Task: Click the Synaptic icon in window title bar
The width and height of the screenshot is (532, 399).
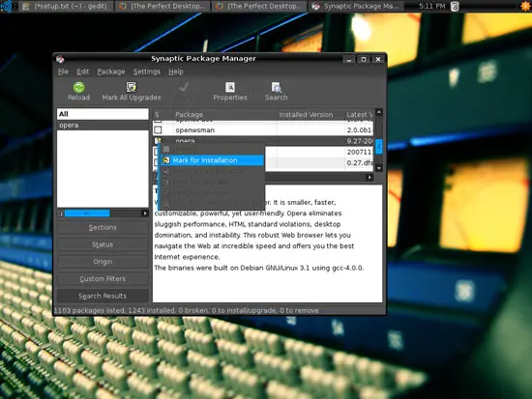Action: 60,59
